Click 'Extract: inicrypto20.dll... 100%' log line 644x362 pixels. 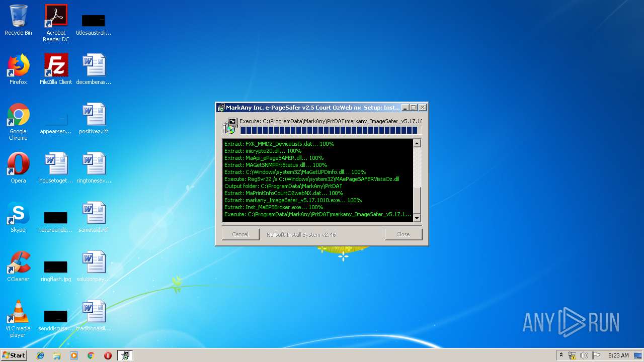pos(263,151)
